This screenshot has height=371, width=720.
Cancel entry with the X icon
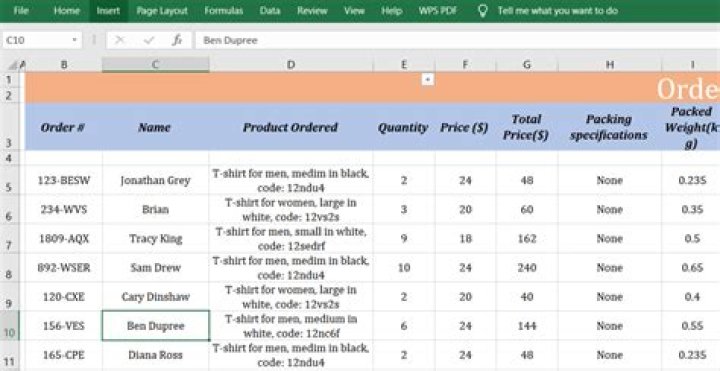click(119, 40)
